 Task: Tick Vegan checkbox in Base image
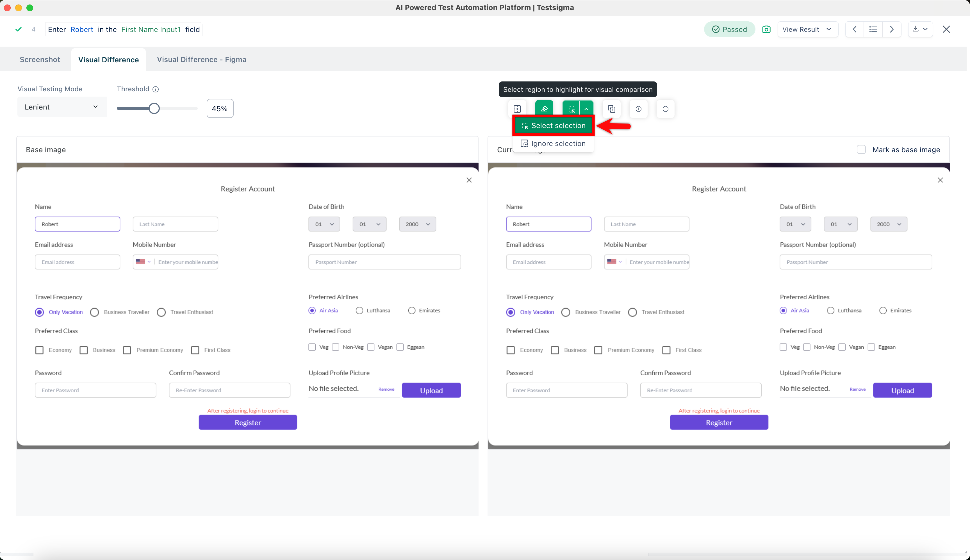click(371, 347)
